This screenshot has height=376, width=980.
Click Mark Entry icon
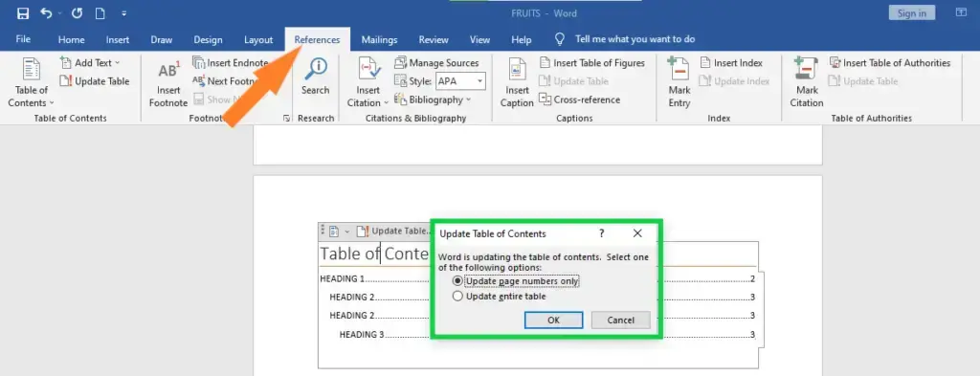pos(679,82)
